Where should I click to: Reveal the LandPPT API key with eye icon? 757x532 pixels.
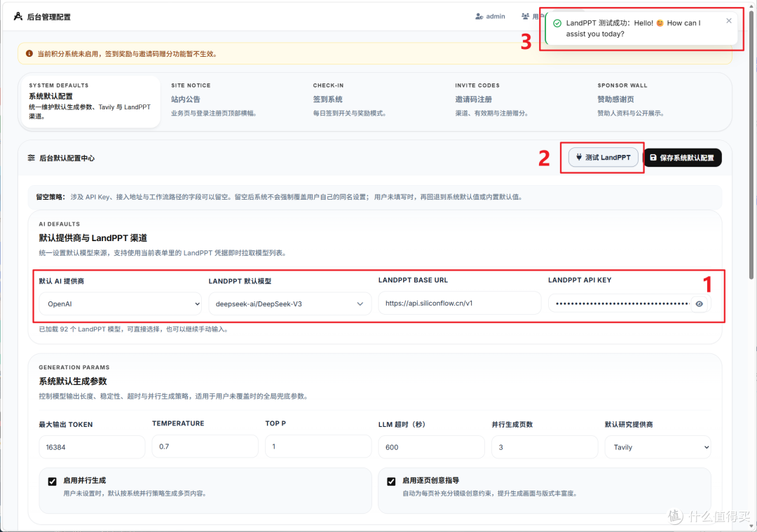(x=699, y=303)
